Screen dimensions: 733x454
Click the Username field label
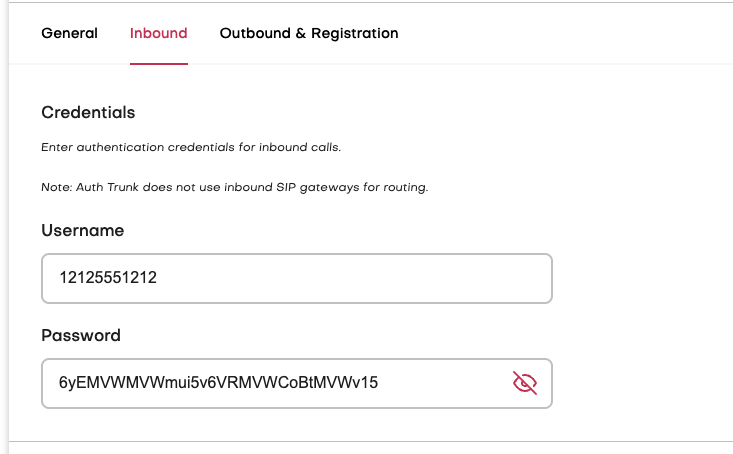click(82, 230)
